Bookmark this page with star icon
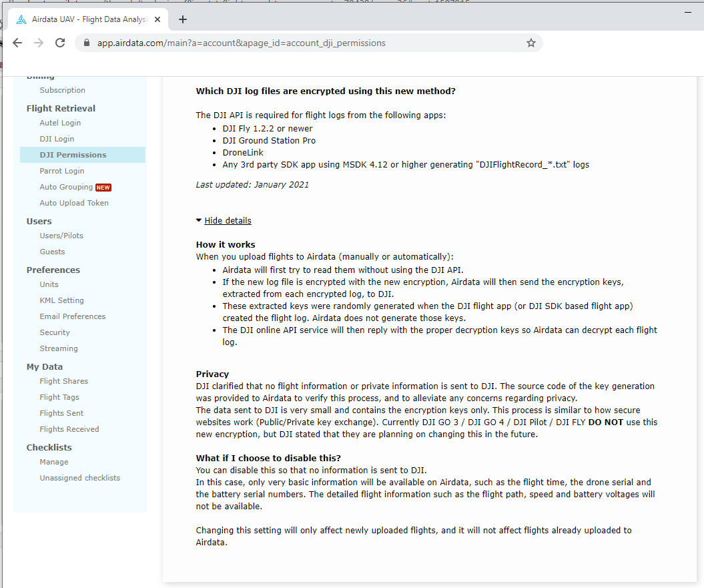Viewport: 704px width, 588px height. click(531, 43)
